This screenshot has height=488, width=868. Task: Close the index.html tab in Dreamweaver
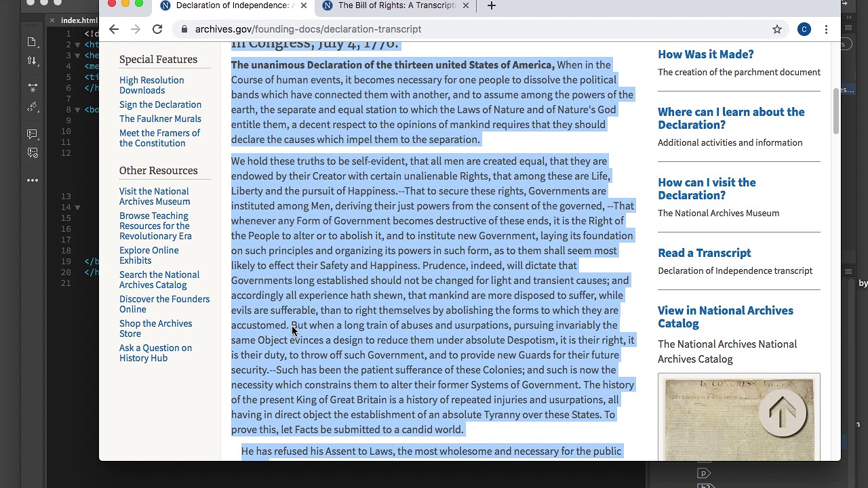click(x=52, y=20)
